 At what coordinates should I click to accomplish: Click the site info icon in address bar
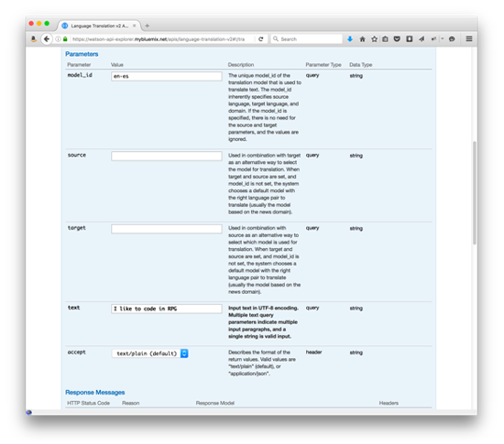(x=58, y=39)
